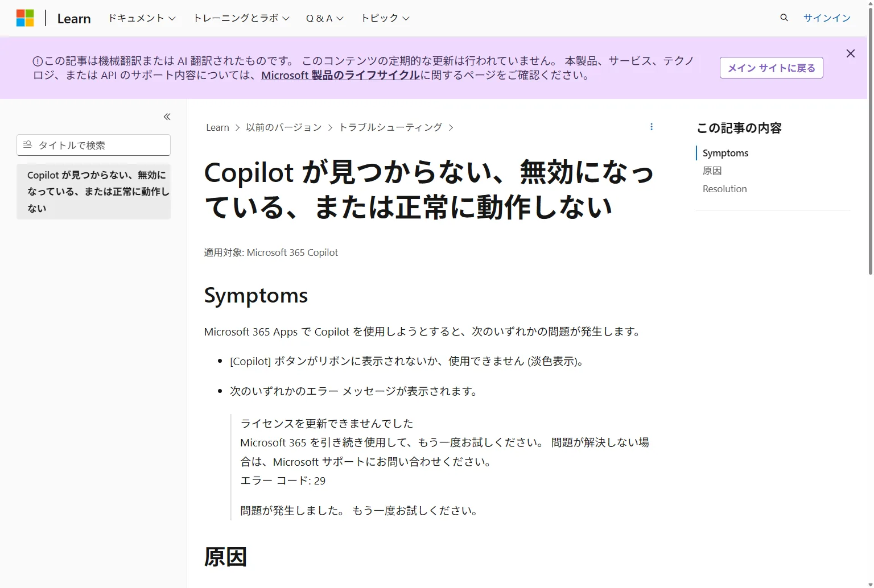Viewport: 874px width, 588px height.
Task: Jump to Symptoms in article contents
Action: pos(725,153)
